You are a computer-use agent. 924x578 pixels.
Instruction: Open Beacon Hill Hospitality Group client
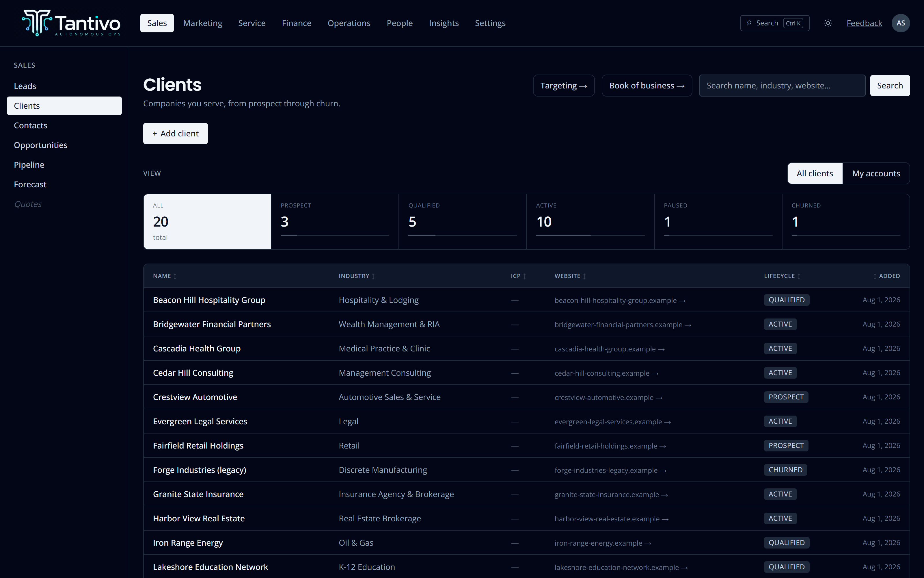[x=209, y=300]
